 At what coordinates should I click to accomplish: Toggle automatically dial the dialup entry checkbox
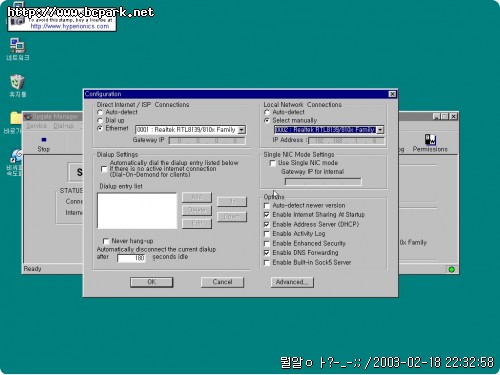(x=104, y=169)
